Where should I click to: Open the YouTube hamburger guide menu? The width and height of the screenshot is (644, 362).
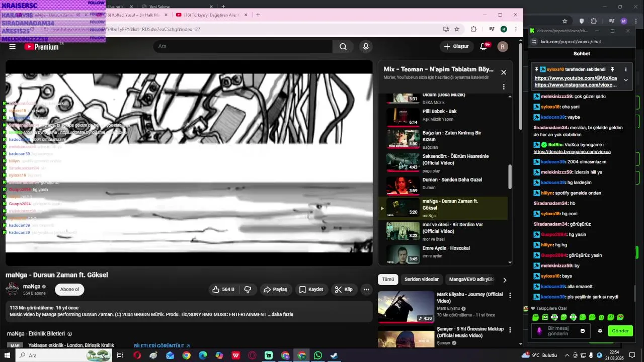click(x=13, y=47)
